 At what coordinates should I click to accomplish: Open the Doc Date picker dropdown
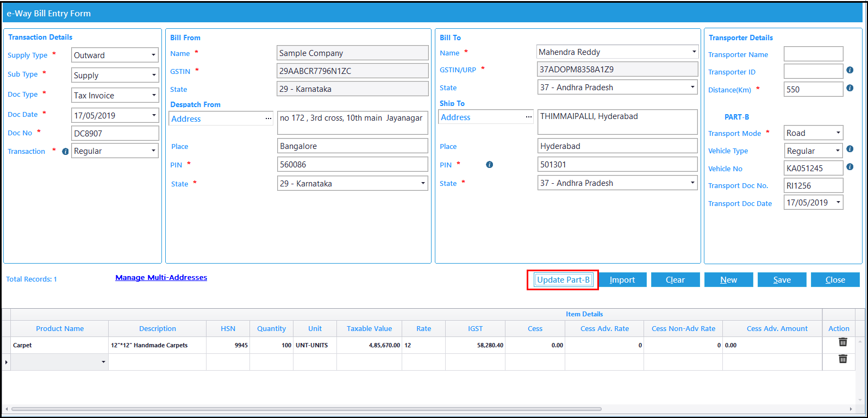(154, 115)
